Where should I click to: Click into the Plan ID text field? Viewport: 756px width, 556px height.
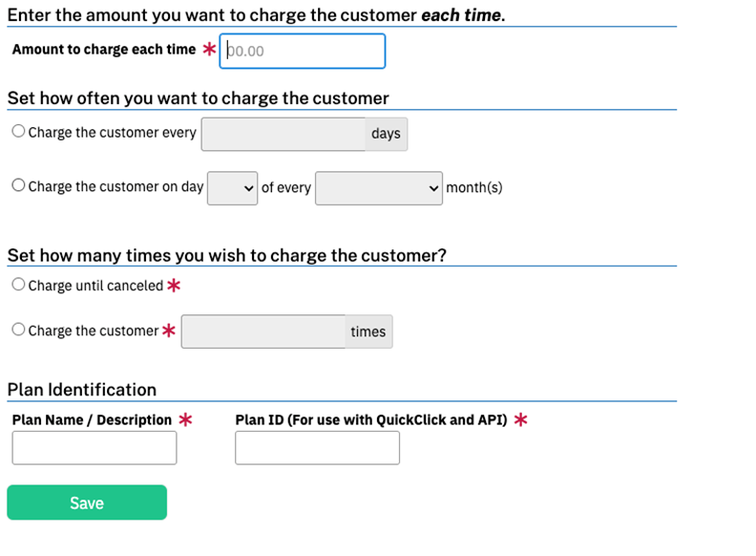[x=317, y=447]
